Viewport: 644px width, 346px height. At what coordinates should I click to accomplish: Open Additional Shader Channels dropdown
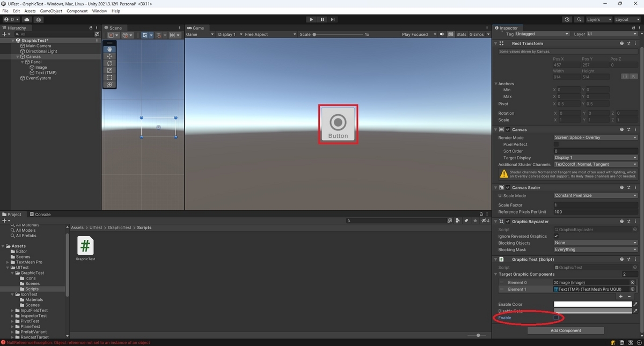(596, 165)
